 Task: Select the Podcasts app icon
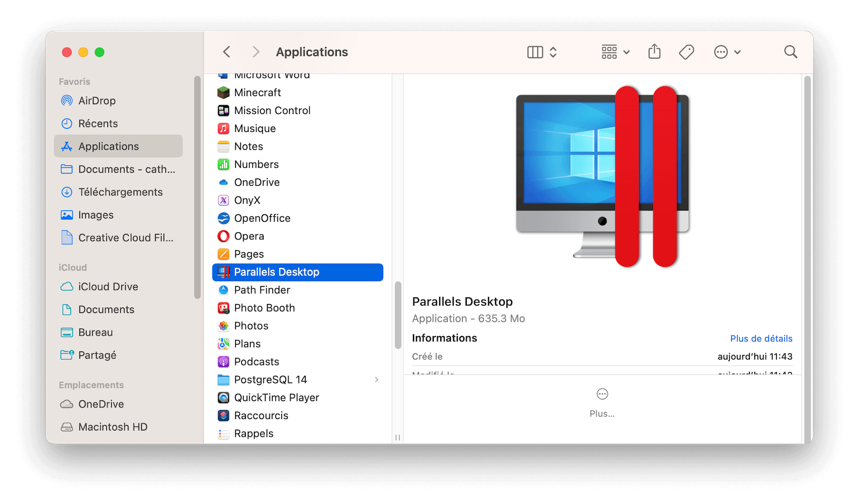[223, 362]
